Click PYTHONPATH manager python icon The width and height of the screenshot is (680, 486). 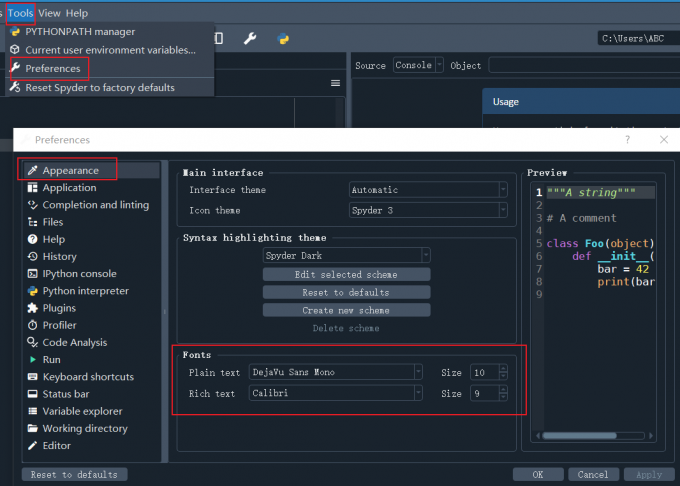15,32
